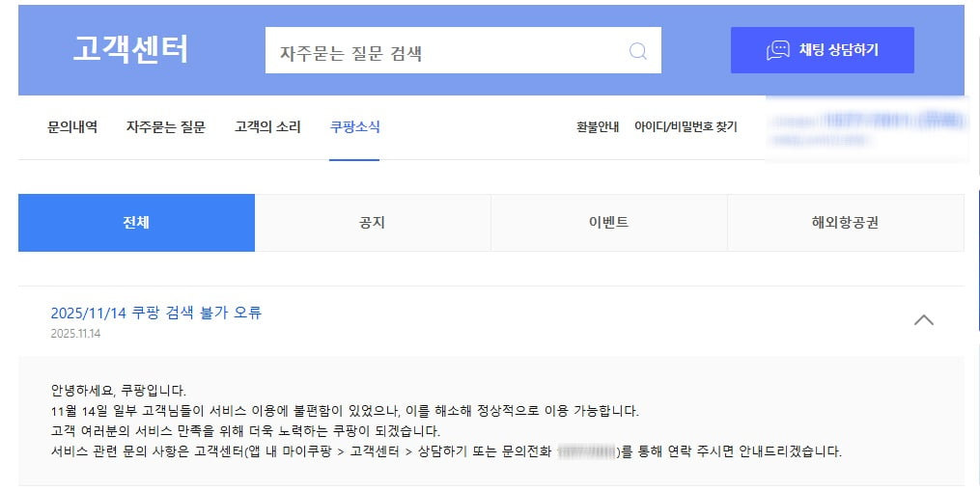Switch to the 이벤트 tab
Viewport: 980px width, 491px height.
point(608,223)
